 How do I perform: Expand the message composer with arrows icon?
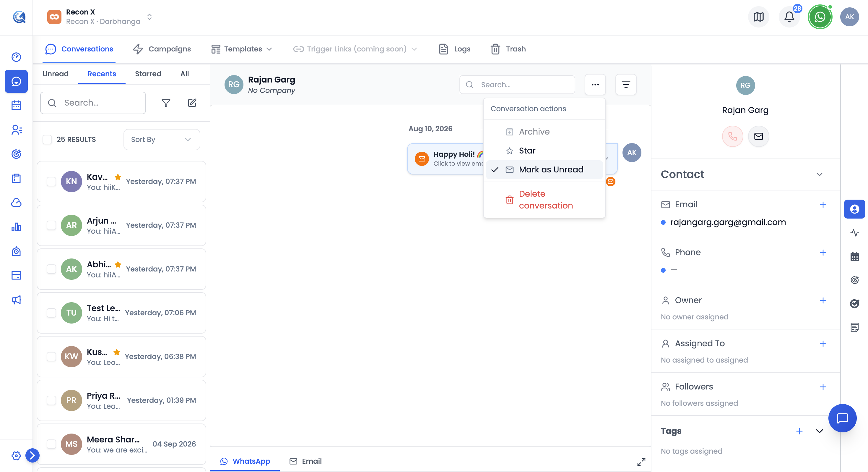[x=641, y=462]
